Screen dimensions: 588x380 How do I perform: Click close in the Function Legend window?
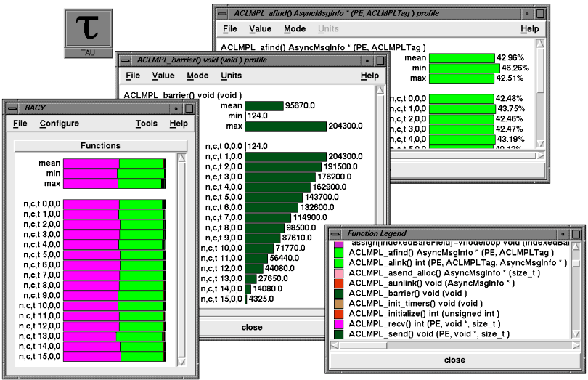pos(454,360)
